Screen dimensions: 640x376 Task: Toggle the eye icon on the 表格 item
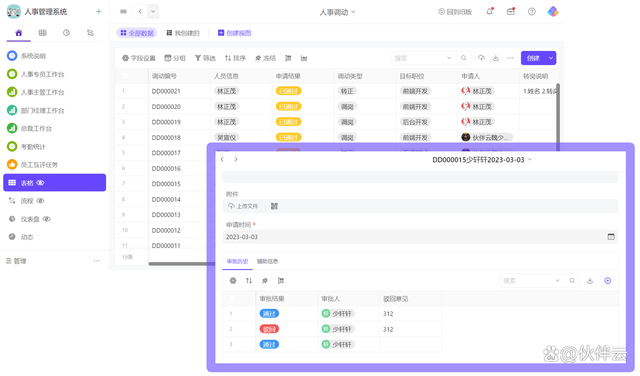pos(40,183)
